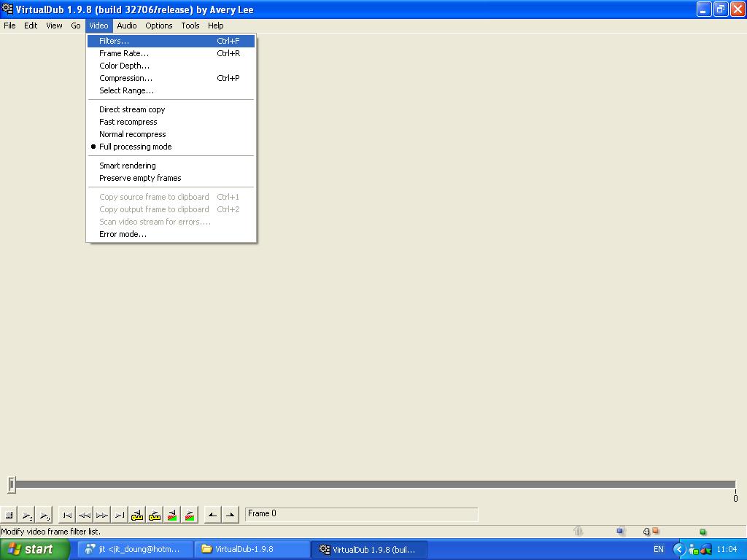The height and width of the screenshot is (560, 747).
Task: Open the Help menu
Action: coord(215,26)
